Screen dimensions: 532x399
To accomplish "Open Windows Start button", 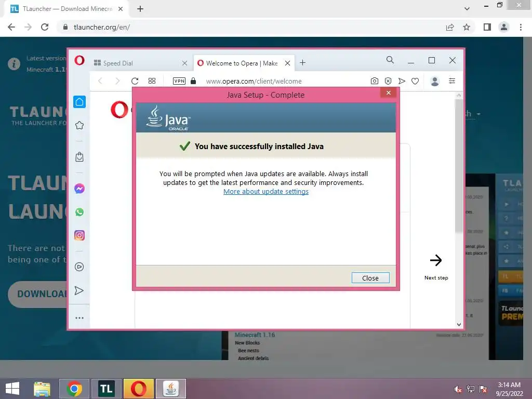I will [x=12, y=389].
